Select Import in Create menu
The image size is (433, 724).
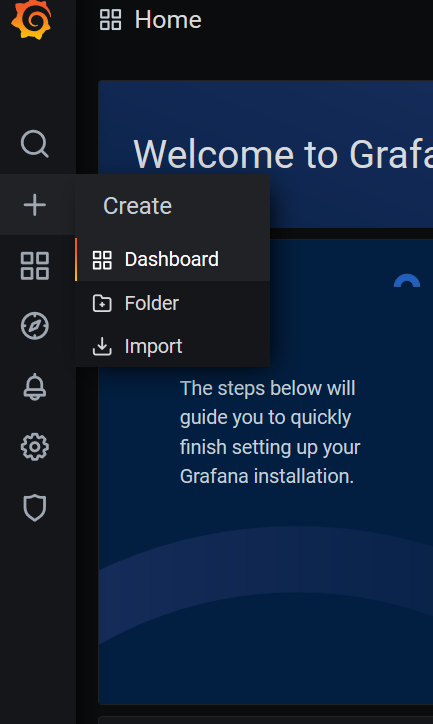(x=173, y=346)
